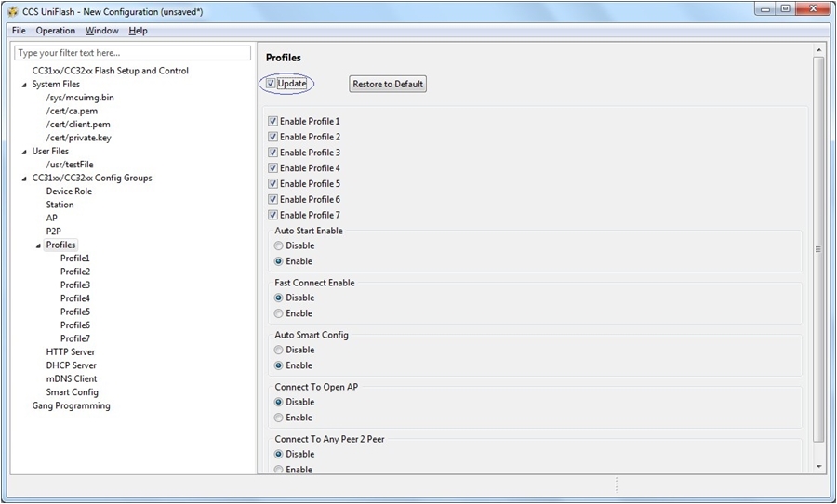
Task: Open mDNS Client config group
Action: (72, 378)
